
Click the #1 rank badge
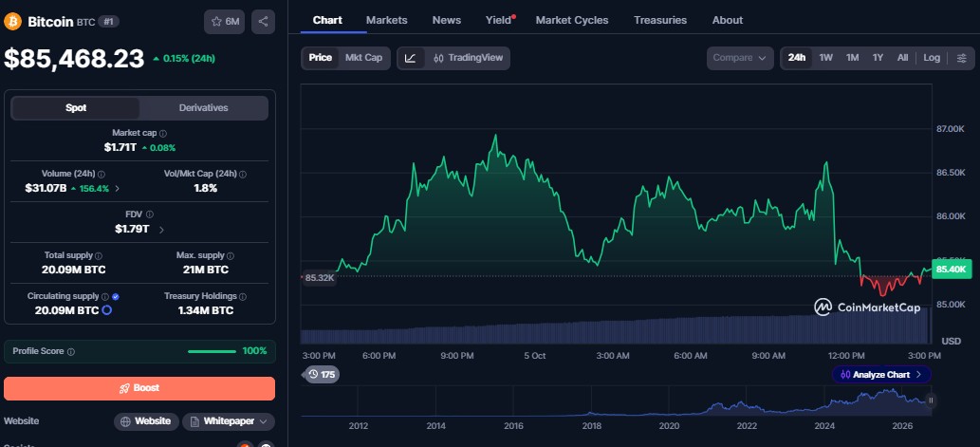tap(109, 22)
